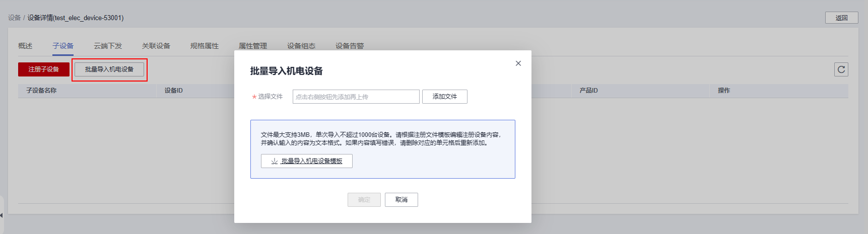The width and height of the screenshot is (868, 234).
Task: Open the 规格属性 tab
Action: click(x=205, y=46)
